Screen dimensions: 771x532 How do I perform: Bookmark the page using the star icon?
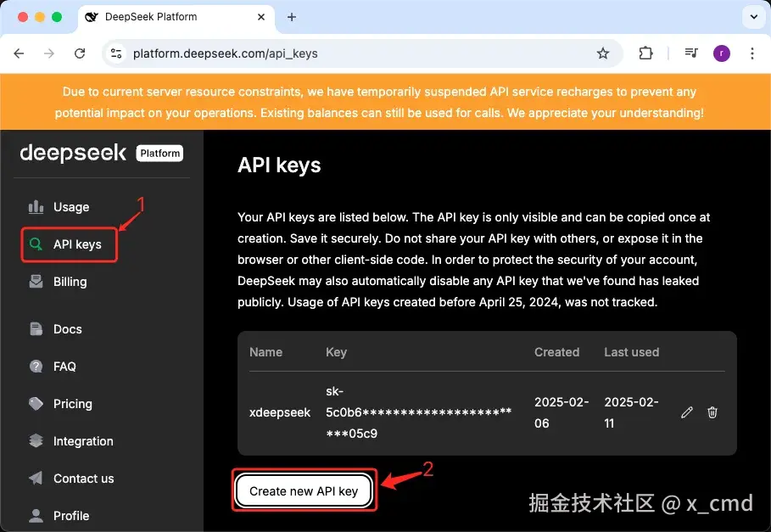[604, 53]
